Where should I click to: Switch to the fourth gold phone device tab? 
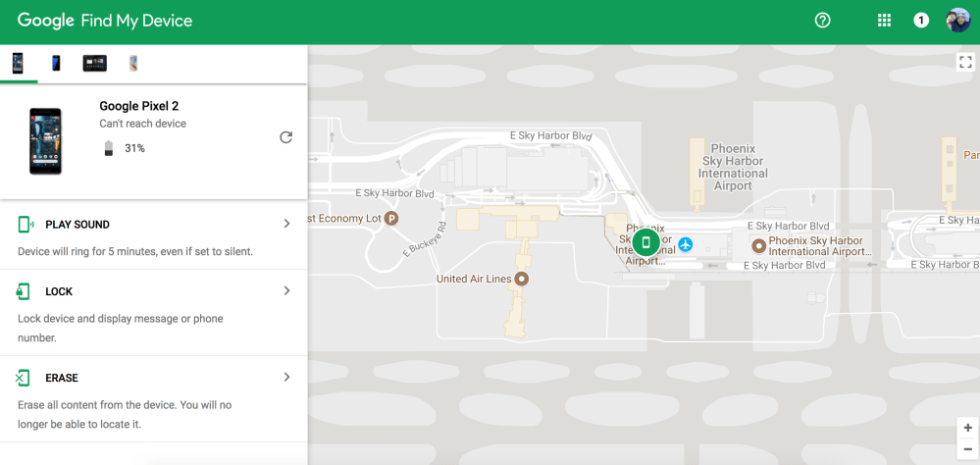click(x=133, y=63)
